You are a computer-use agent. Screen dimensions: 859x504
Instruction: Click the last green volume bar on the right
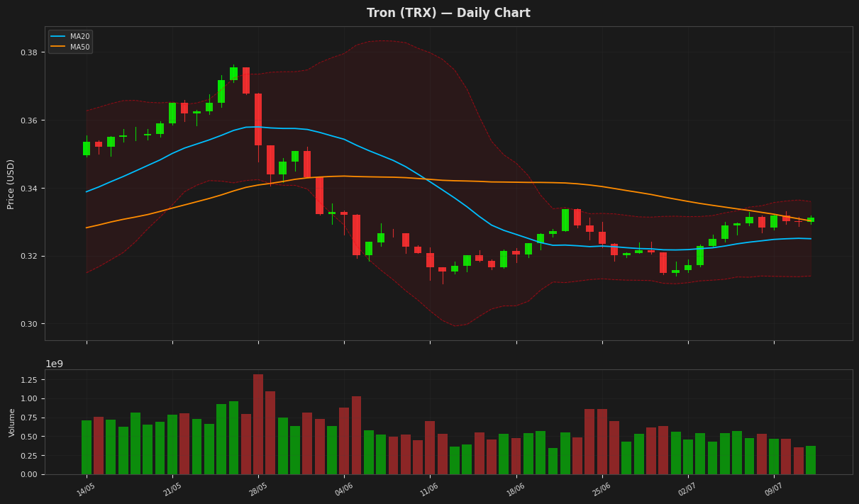(811, 460)
